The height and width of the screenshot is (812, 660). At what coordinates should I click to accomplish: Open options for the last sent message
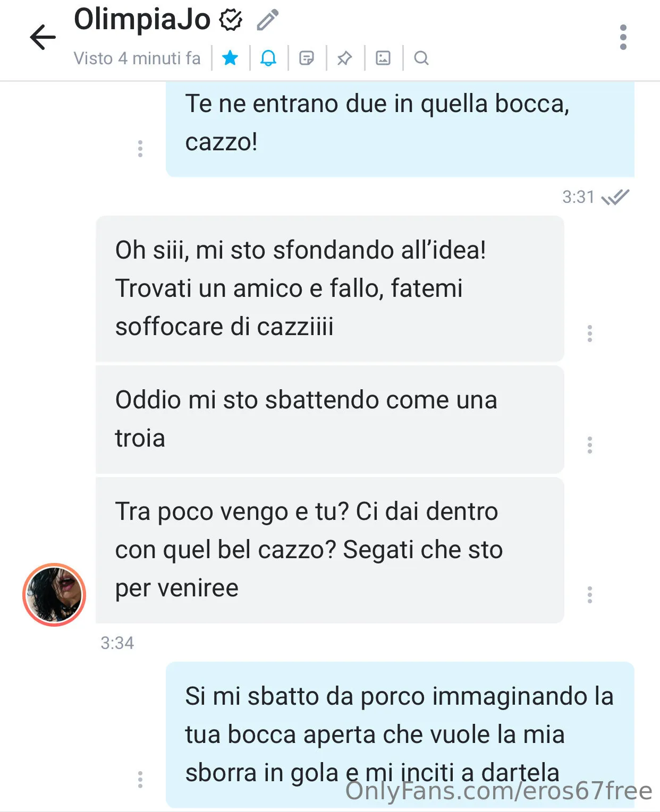(140, 780)
